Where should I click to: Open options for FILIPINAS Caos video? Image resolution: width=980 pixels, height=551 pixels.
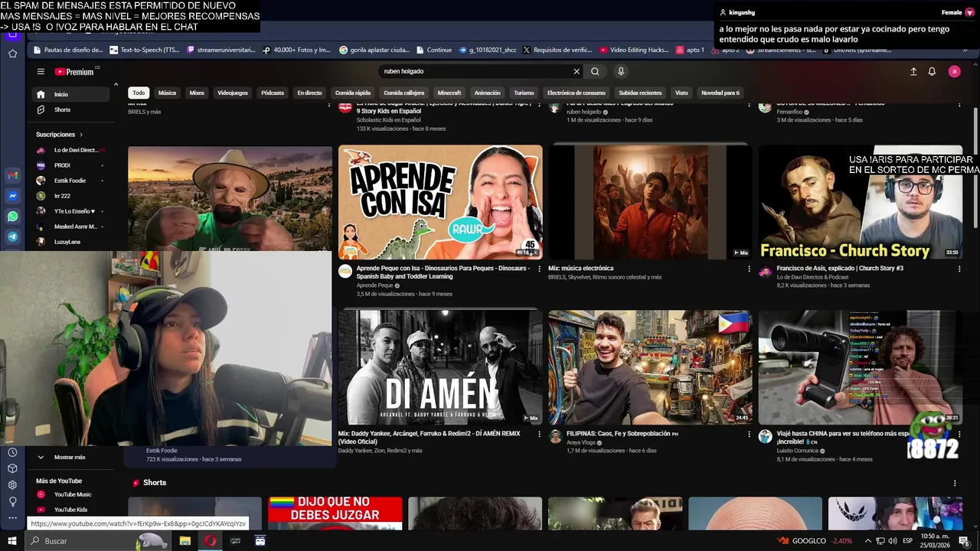coord(750,434)
